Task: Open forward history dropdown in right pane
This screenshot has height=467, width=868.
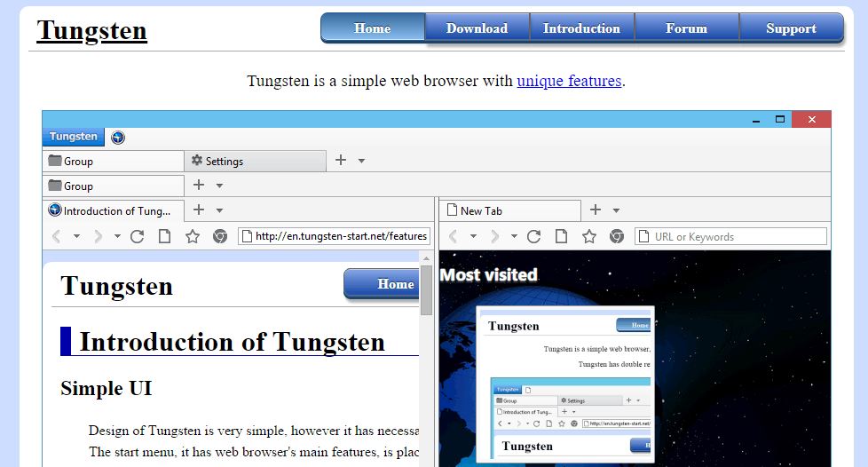Action: tap(514, 236)
